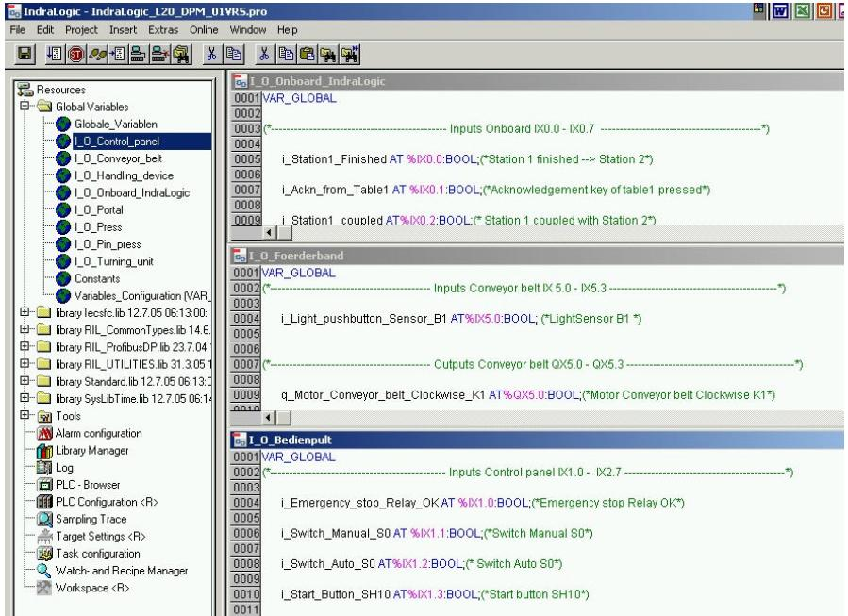Viewport: 848px width, 616px height.
Task: Expand the library RIL_CommonTypes.lib node
Action: coord(25,329)
